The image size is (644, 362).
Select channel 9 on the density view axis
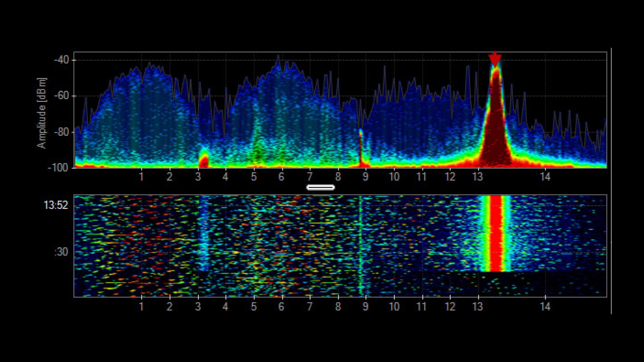point(366,176)
